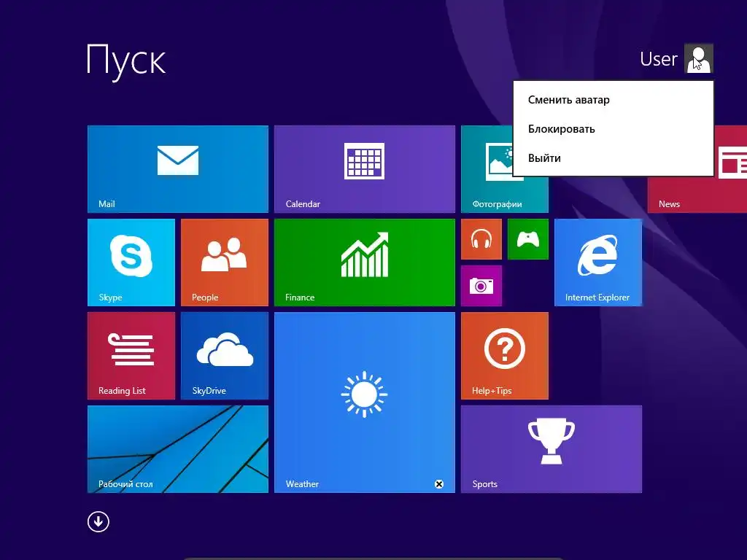Open the Music headphones tile
The image size is (747, 560).
pos(481,239)
